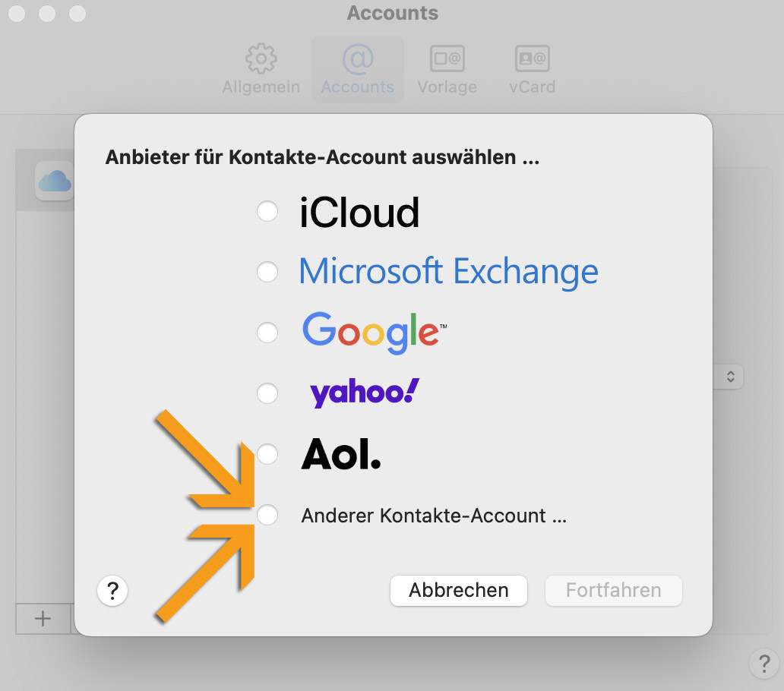Click the iCloud logo text
The height and width of the screenshot is (691, 784).
pyautogui.click(x=359, y=213)
